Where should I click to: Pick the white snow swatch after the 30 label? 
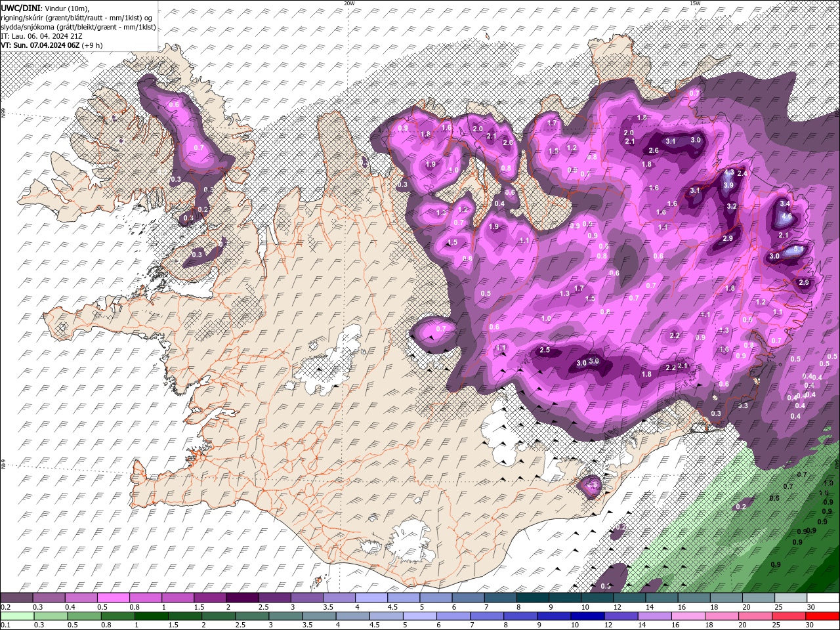823,598
